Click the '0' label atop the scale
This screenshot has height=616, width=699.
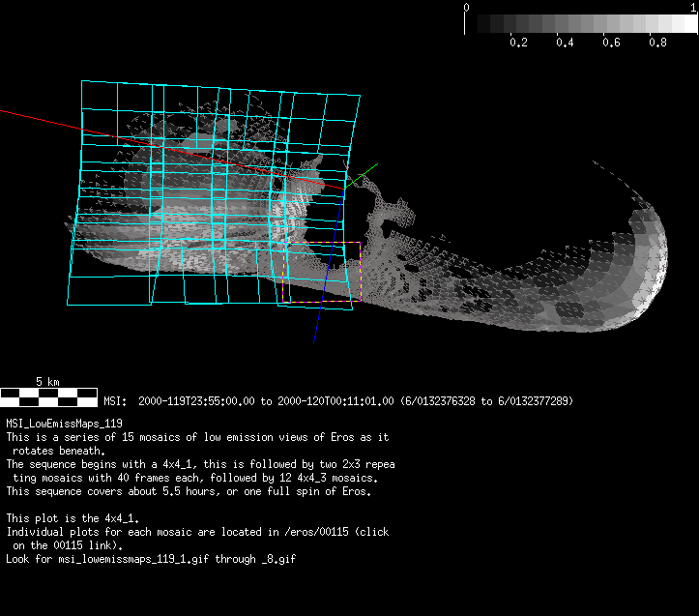click(x=466, y=7)
